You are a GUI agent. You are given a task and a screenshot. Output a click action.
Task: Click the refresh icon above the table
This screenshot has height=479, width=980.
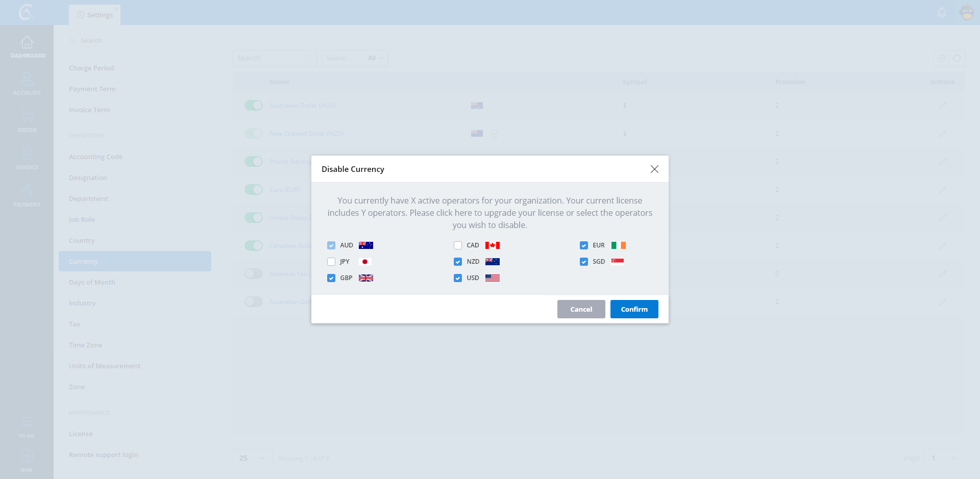click(x=957, y=58)
